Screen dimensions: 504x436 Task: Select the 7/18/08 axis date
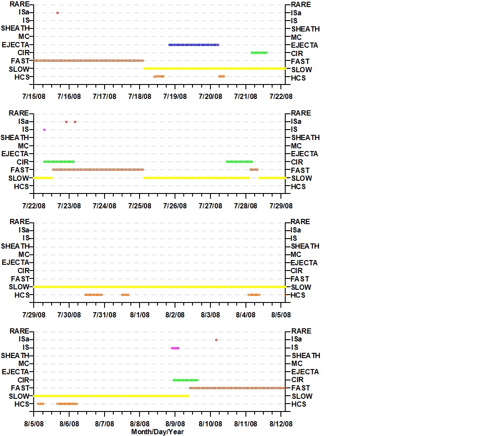tap(140, 96)
